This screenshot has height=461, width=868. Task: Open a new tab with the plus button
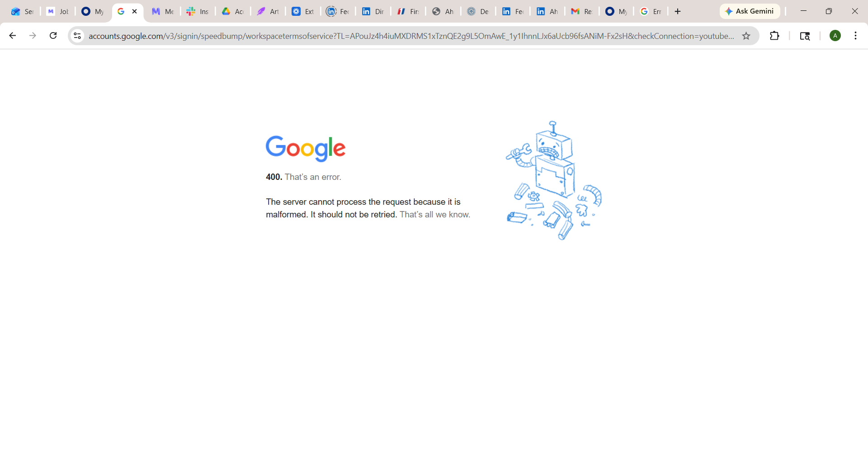pyautogui.click(x=677, y=11)
